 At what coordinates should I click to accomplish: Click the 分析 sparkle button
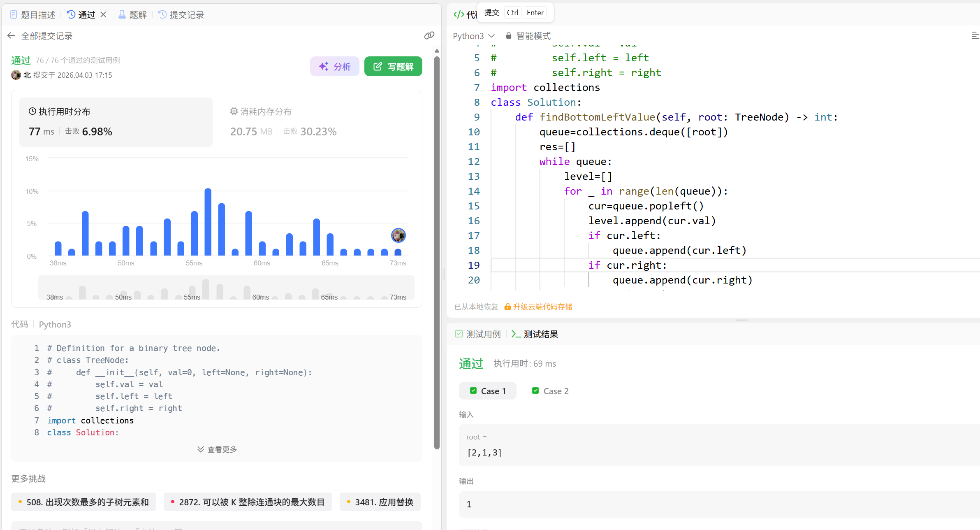coord(334,66)
